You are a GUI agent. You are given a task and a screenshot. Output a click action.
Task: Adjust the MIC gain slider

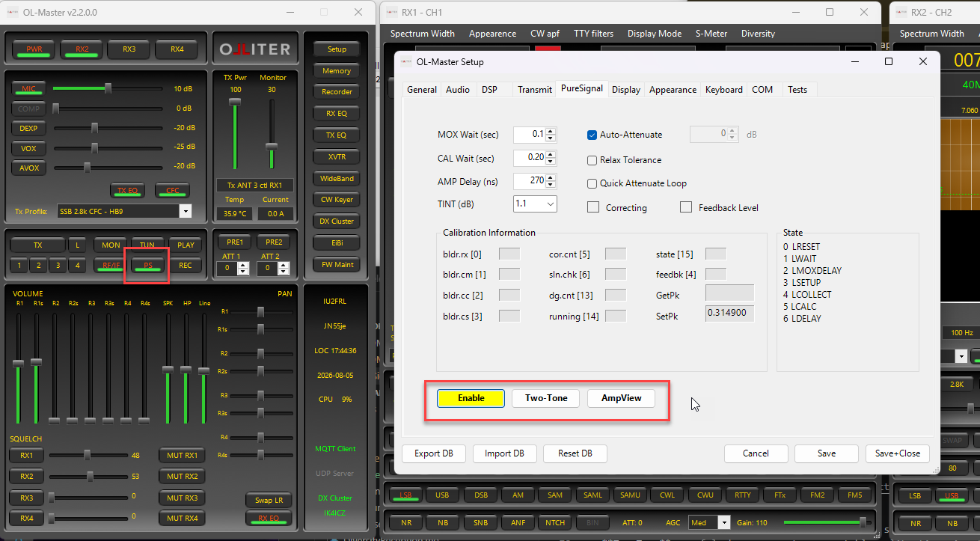point(108,88)
